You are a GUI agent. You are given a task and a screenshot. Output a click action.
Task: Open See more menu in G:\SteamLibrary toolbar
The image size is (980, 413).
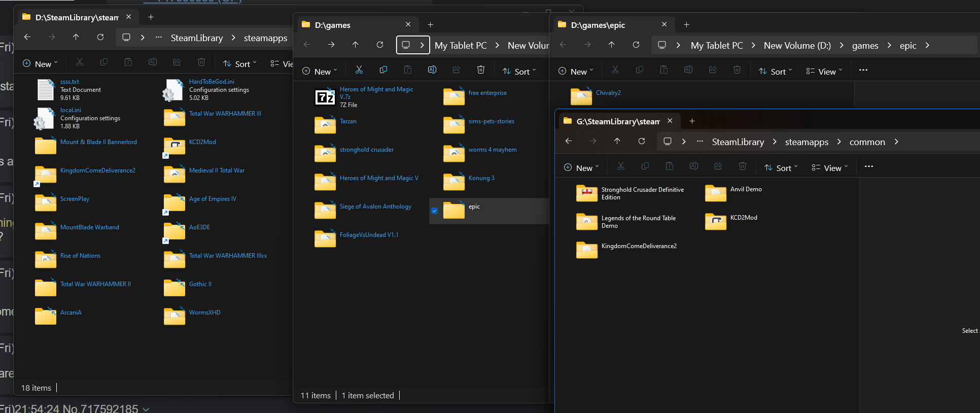[869, 166]
